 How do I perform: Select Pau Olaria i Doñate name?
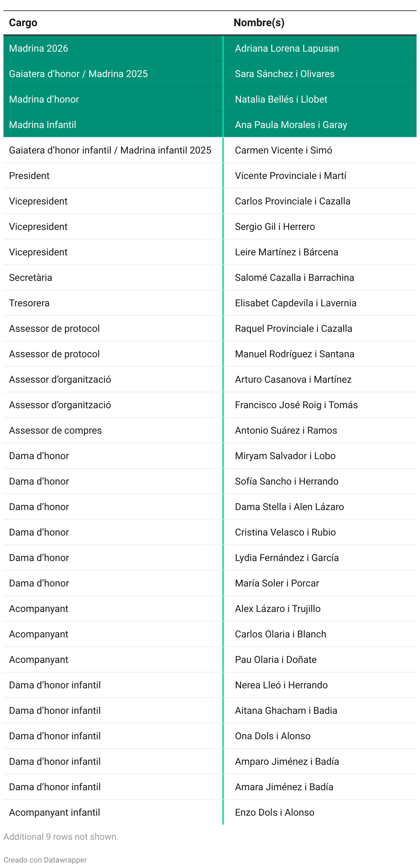(x=276, y=660)
